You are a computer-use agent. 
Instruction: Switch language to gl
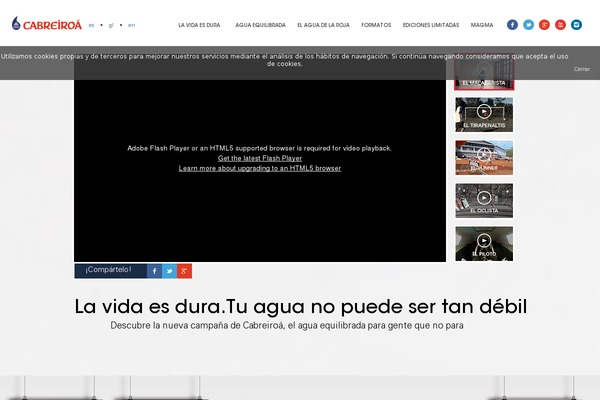(x=111, y=25)
